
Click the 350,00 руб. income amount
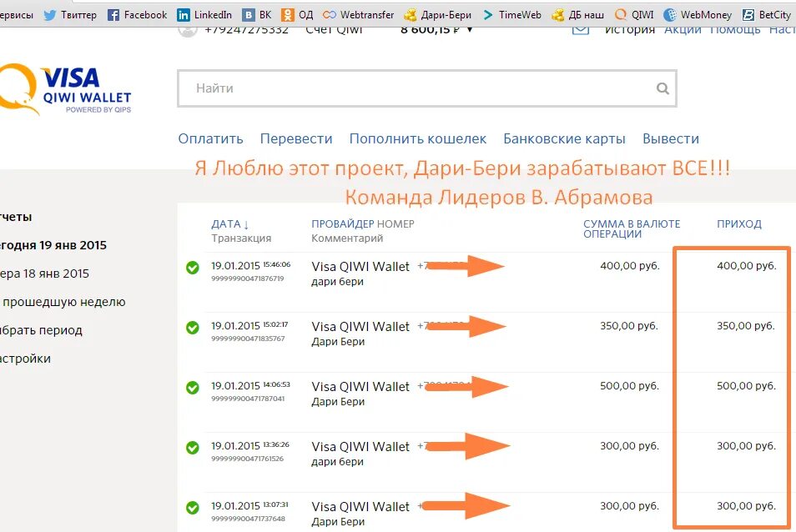[746, 326]
